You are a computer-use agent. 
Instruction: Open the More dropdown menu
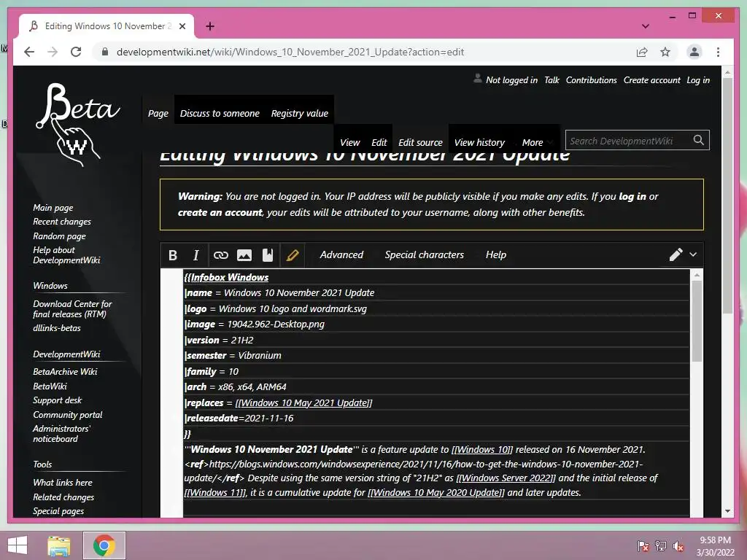pos(537,142)
